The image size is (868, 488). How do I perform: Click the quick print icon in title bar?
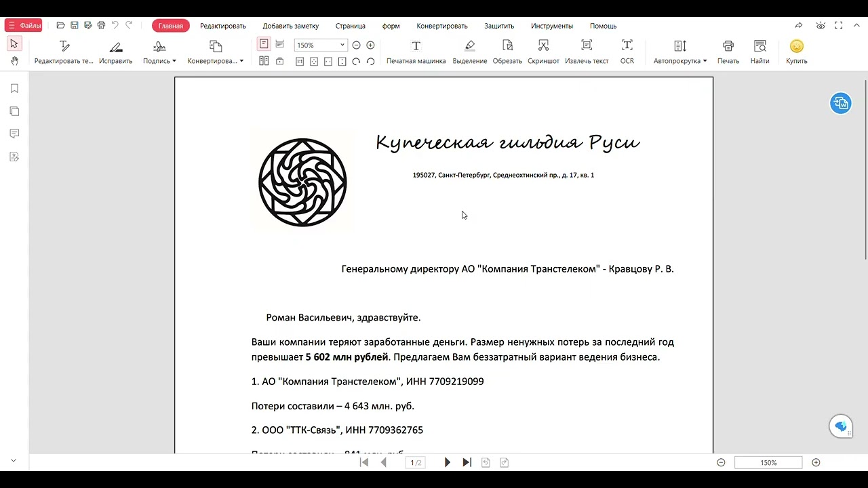pyautogui.click(x=101, y=26)
